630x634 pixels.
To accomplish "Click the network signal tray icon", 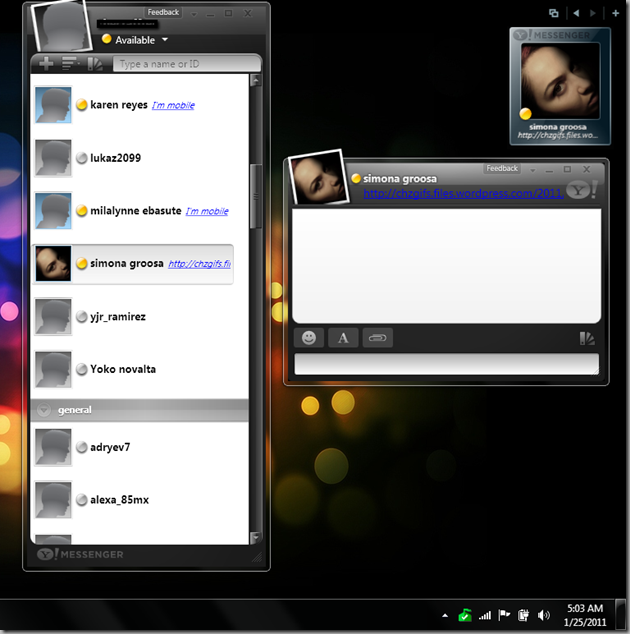I will [x=485, y=615].
